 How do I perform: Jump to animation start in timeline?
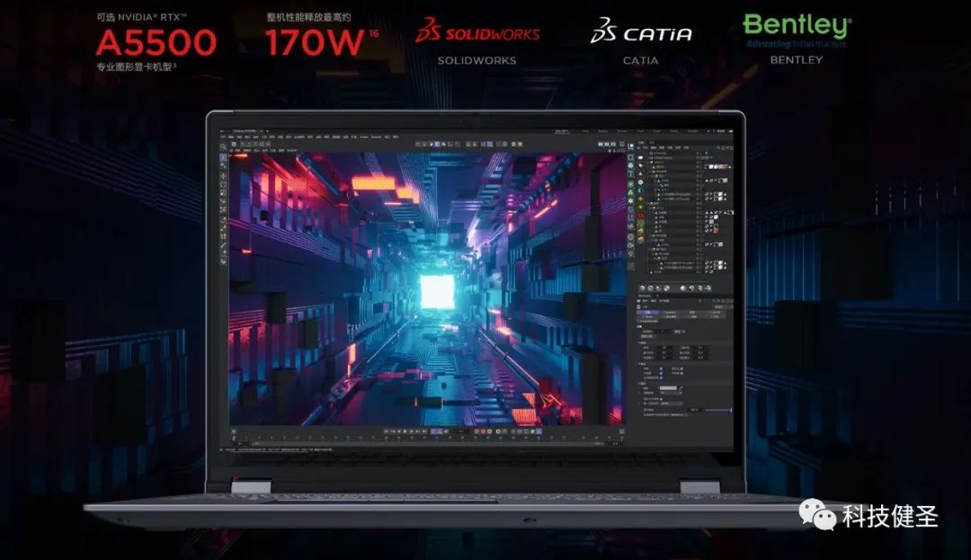[387, 431]
